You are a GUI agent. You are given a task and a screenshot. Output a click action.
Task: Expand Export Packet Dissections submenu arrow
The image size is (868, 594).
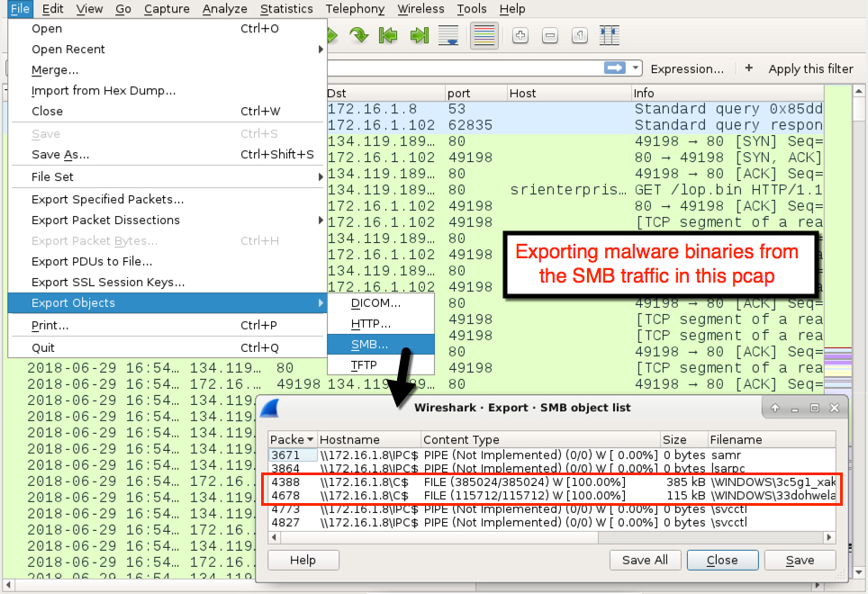click(321, 220)
